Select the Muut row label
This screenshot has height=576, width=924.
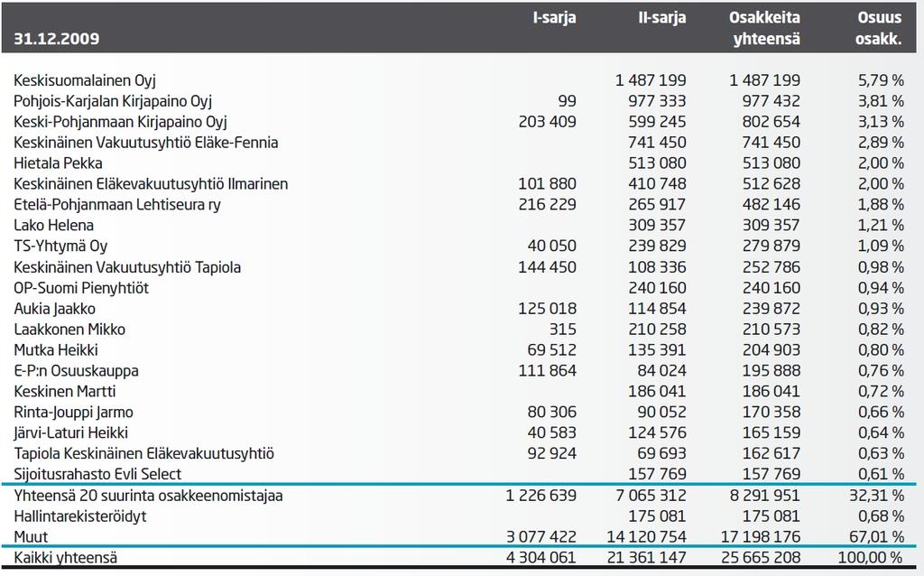point(31,537)
